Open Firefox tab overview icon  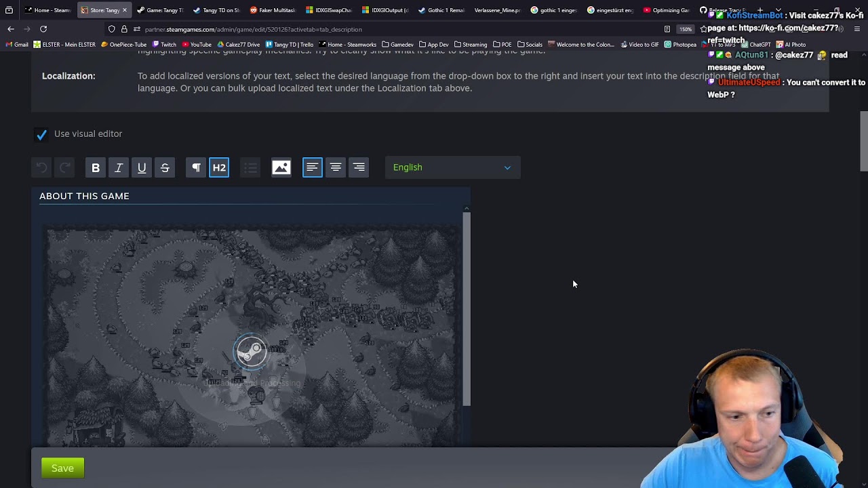tap(9, 10)
